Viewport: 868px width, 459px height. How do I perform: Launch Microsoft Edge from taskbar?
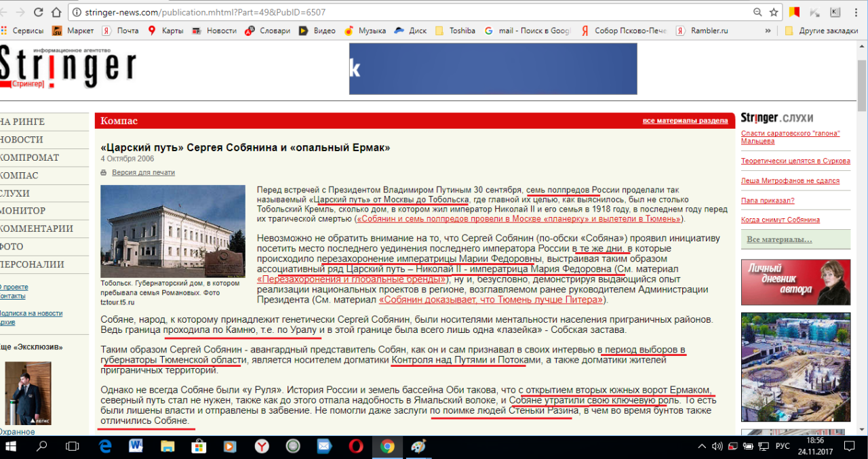click(x=105, y=447)
